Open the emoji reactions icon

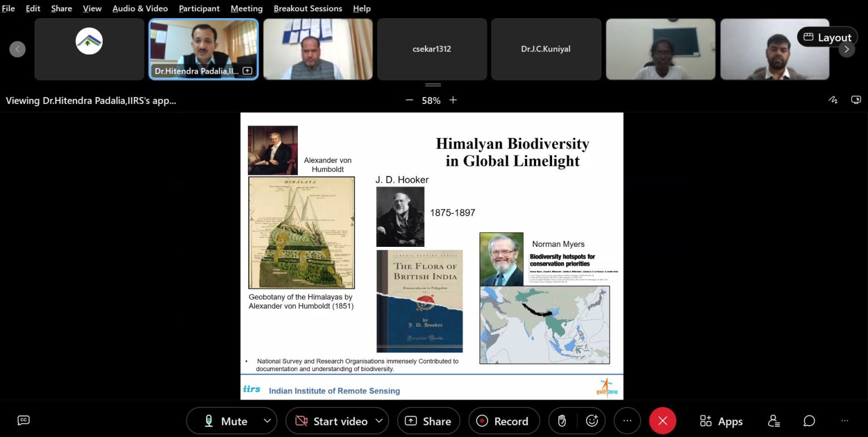[592, 421]
